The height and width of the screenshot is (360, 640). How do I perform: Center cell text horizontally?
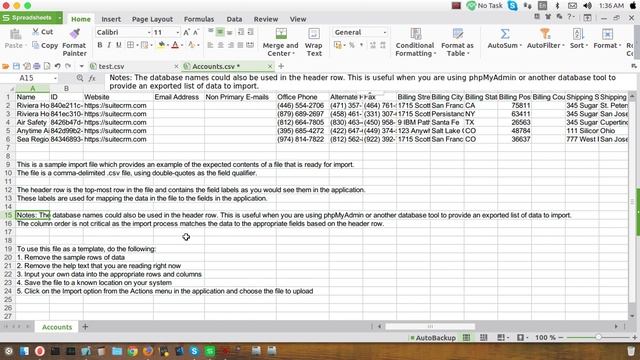click(220, 45)
